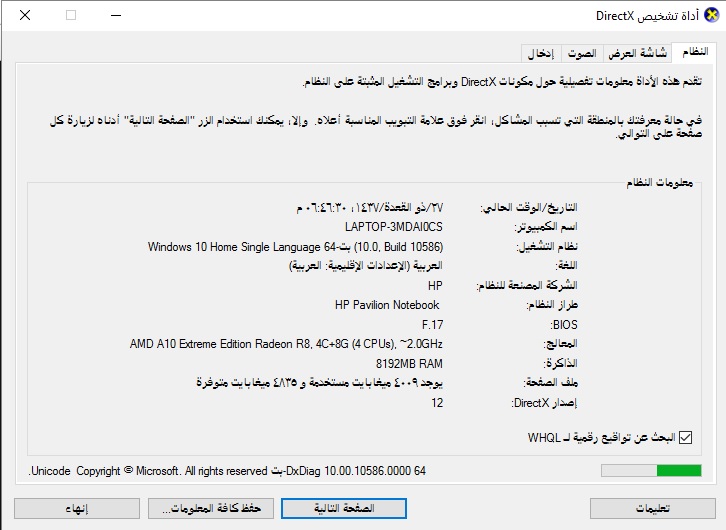Select the language value العربية text
The image size is (726, 530).
click(366, 266)
